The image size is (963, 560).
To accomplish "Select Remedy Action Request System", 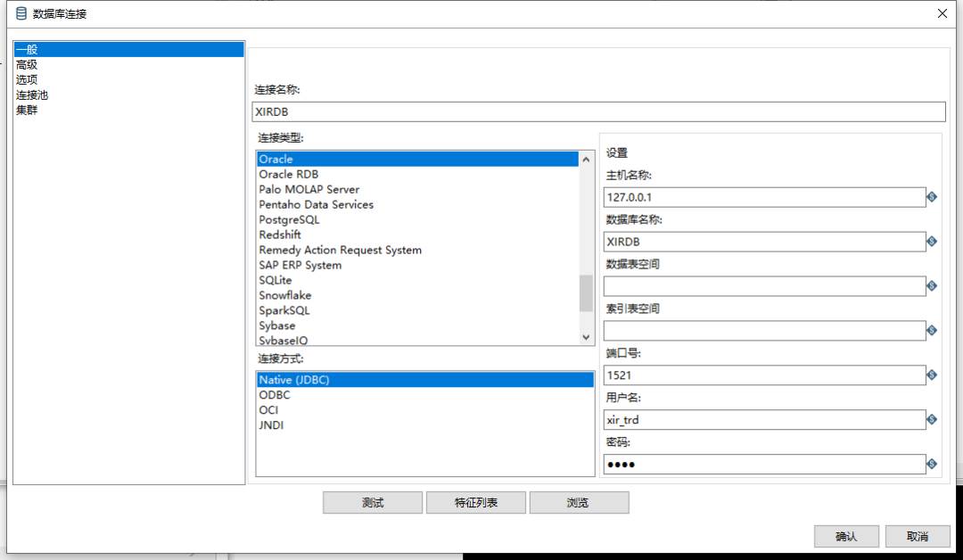I will 341,250.
